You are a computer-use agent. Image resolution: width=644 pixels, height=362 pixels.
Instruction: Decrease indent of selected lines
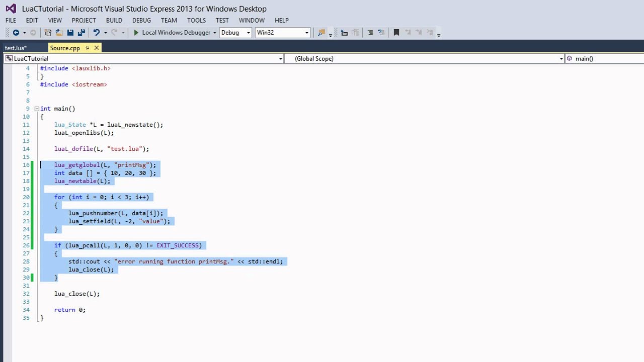[x=344, y=33]
